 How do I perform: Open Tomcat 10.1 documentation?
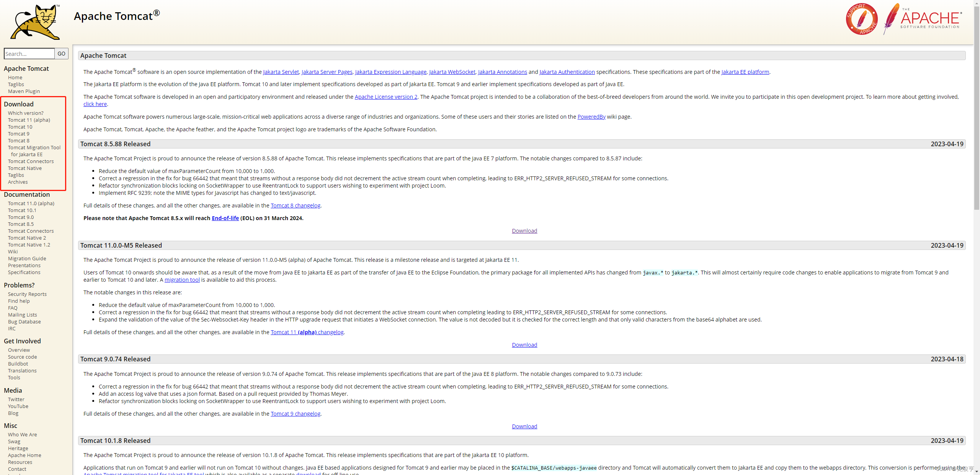pos(22,210)
